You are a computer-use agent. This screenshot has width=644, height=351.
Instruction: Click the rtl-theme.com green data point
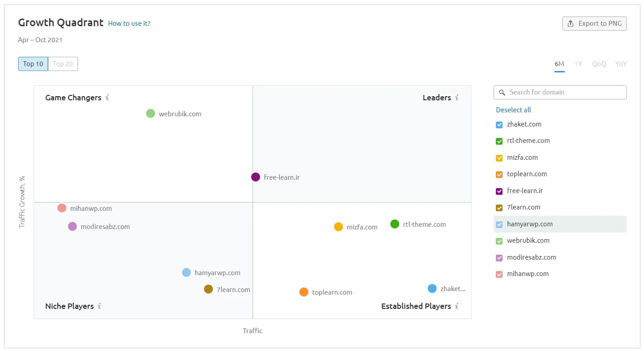tap(395, 224)
